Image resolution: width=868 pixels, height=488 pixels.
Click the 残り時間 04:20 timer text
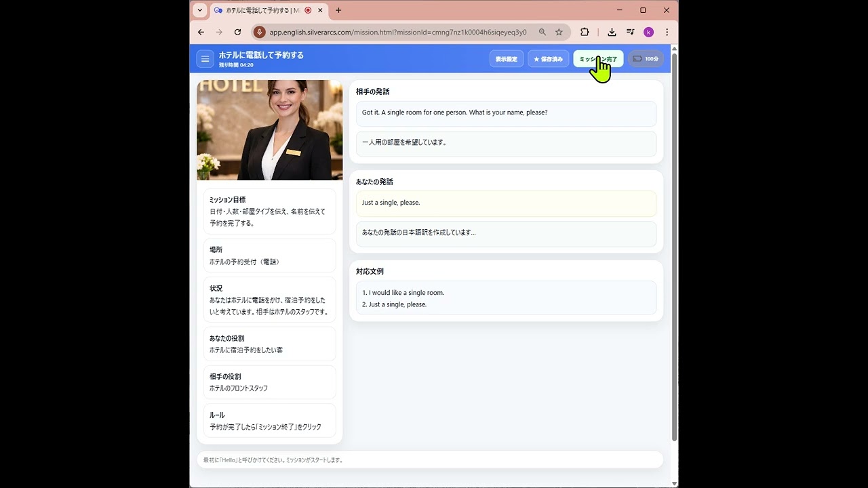tap(236, 65)
